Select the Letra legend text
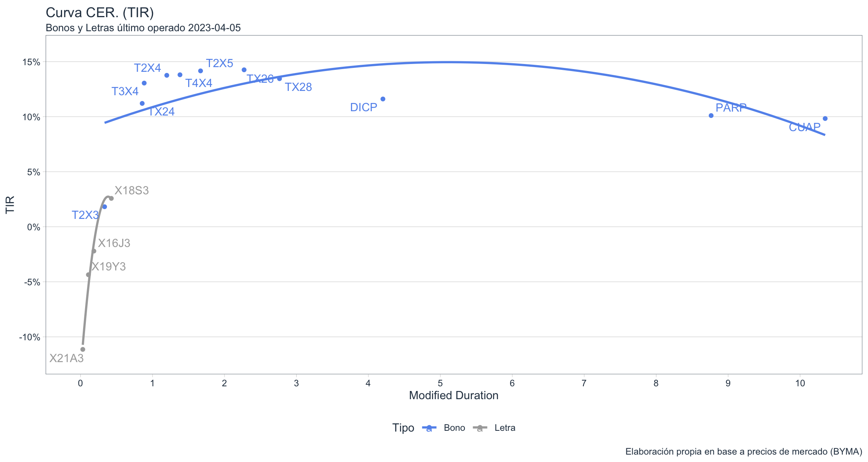Screen dimensions: 868x462 click(505, 428)
